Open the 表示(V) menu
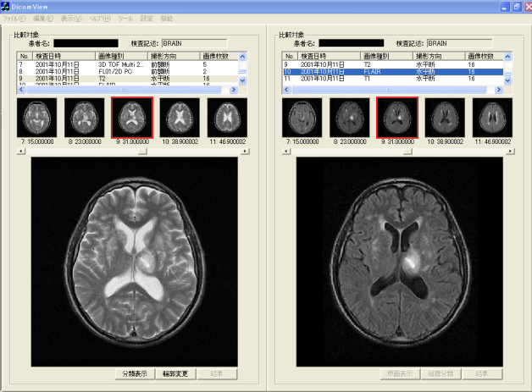 (x=71, y=18)
